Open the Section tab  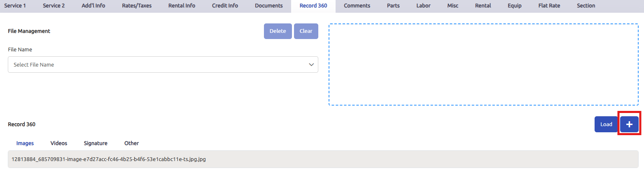pos(586,6)
